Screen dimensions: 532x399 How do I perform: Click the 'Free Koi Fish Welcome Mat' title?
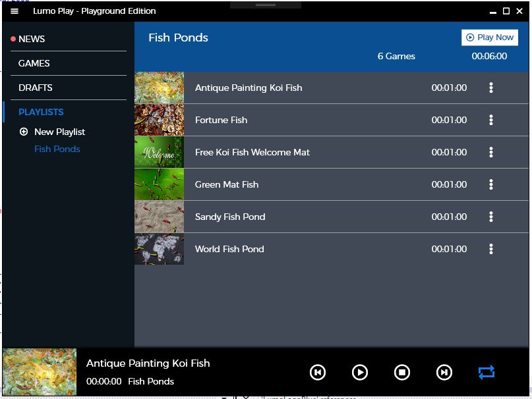[252, 152]
